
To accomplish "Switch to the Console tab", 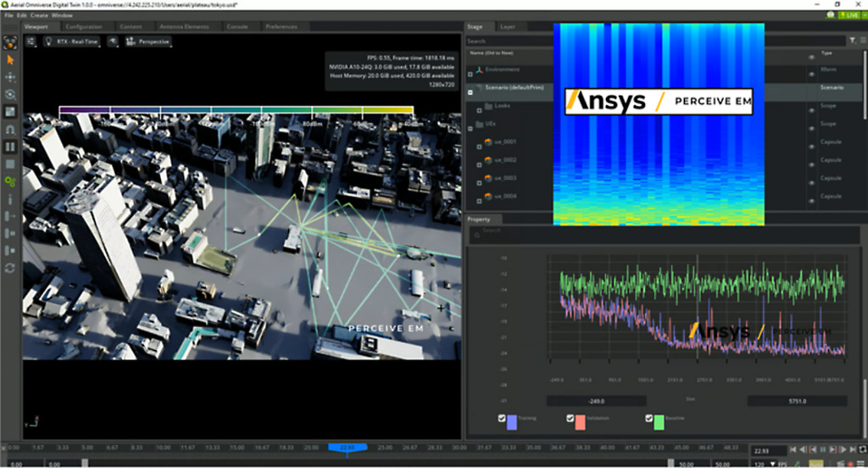I will point(237,26).
